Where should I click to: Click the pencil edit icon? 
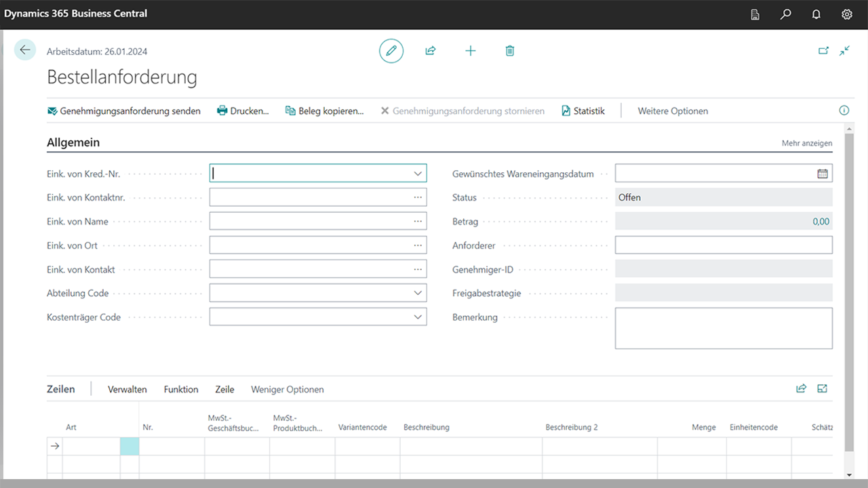point(391,51)
